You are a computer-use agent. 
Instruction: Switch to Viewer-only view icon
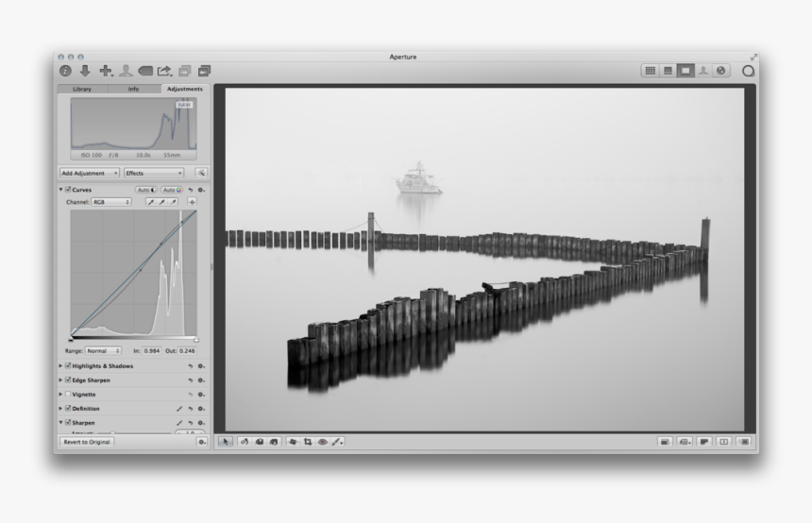685,71
